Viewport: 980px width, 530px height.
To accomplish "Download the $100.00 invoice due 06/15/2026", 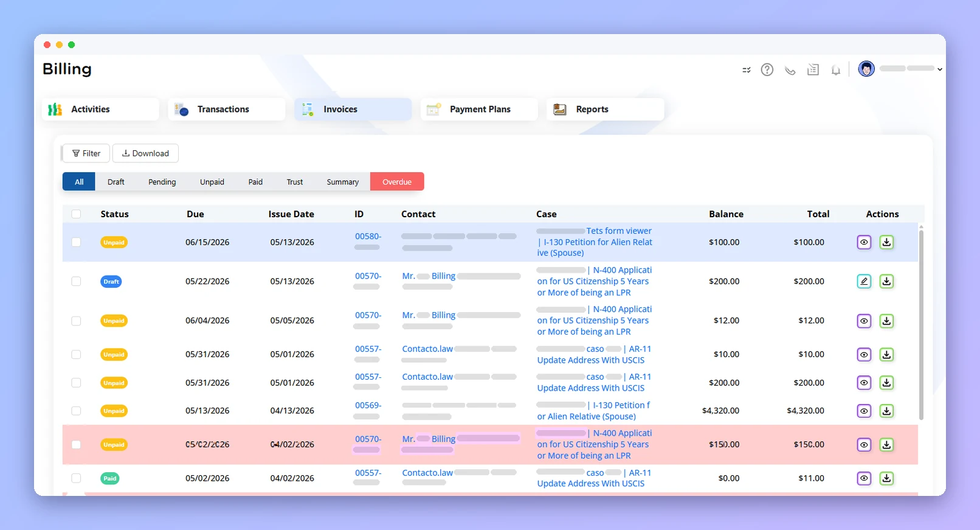I will point(887,242).
